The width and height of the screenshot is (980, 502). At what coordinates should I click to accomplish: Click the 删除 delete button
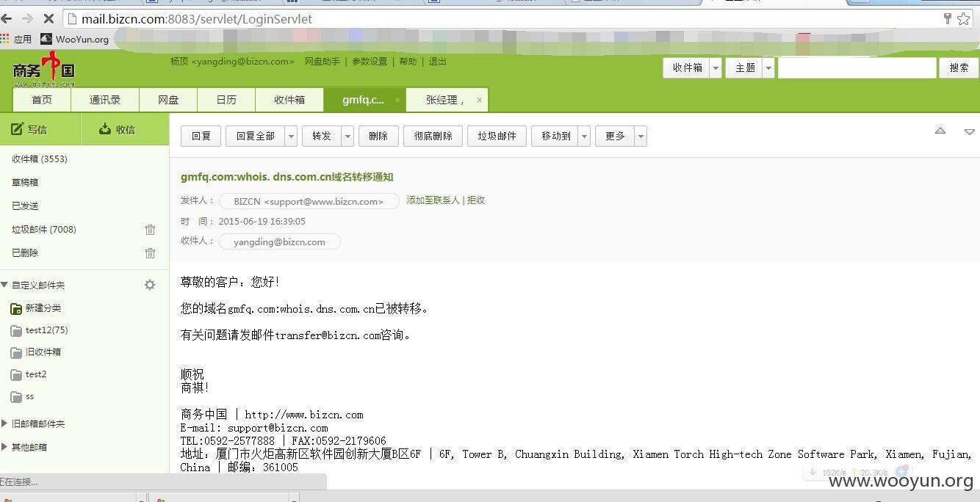[378, 136]
